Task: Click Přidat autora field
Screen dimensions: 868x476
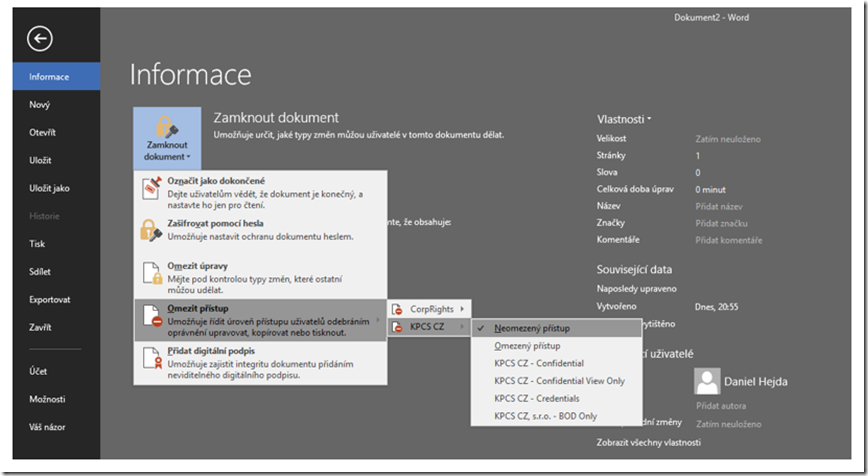Action: point(721,406)
